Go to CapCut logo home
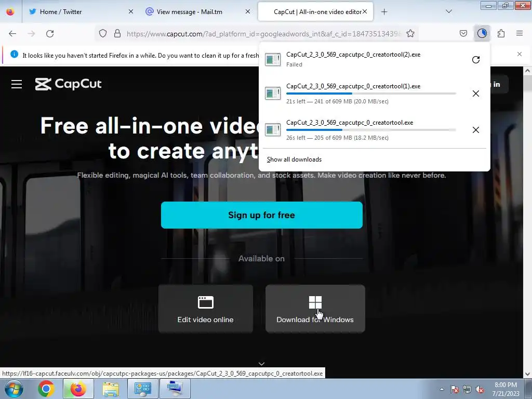 tap(69, 84)
